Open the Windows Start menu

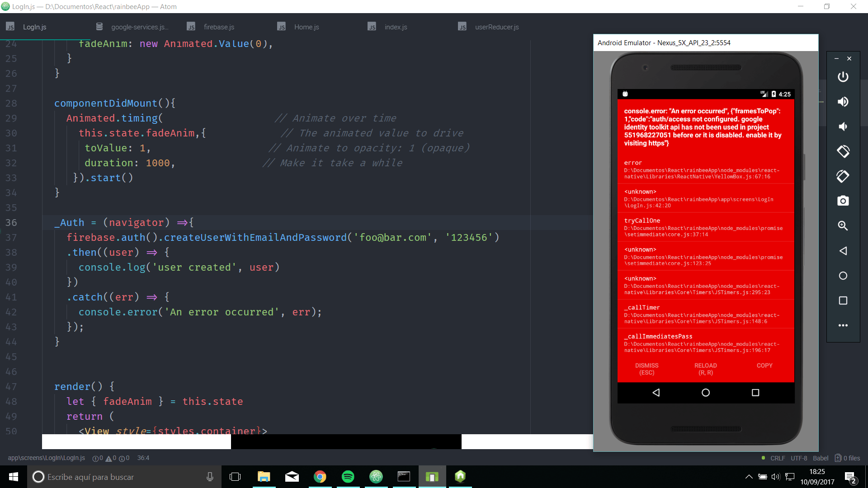pyautogui.click(x=14, y=477)
